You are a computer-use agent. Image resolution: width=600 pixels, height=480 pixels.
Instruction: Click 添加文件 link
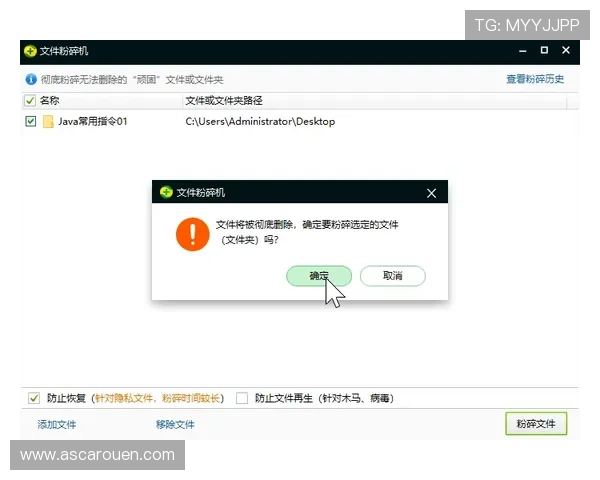pos(57,424)
